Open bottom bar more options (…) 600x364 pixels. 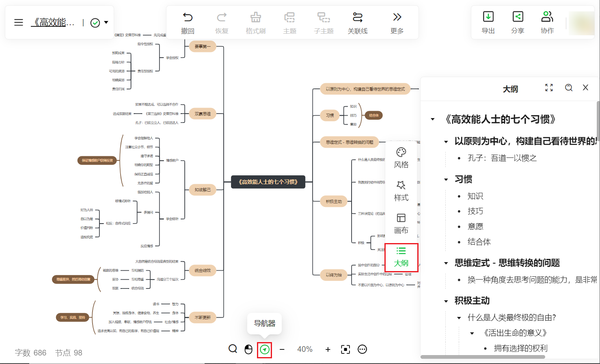click(362, 349)
